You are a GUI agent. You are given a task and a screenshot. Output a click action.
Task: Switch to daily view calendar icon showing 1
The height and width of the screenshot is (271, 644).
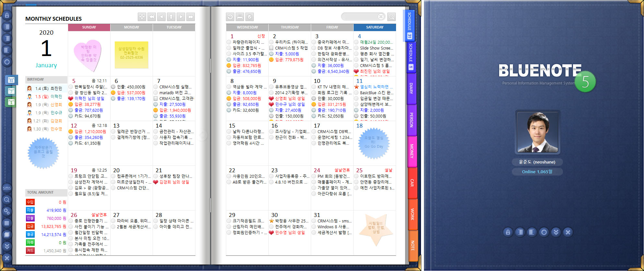pyautogui.click(x=11, y=102)
